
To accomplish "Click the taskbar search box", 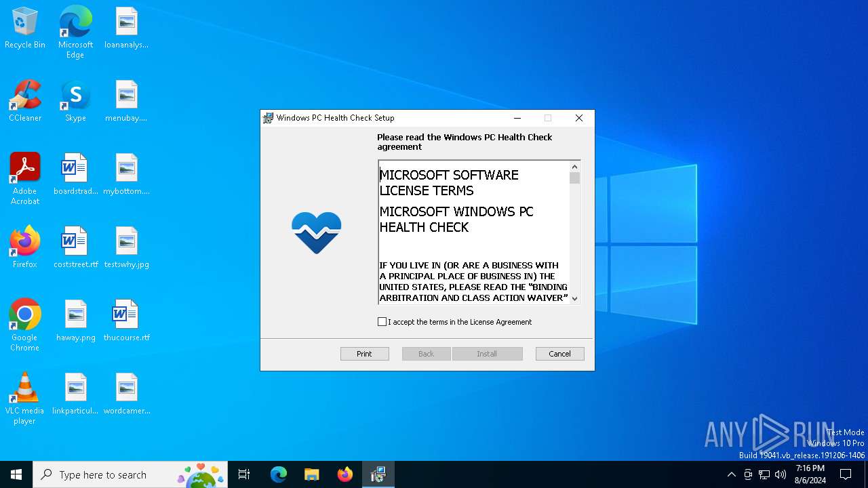I will 130,474.
